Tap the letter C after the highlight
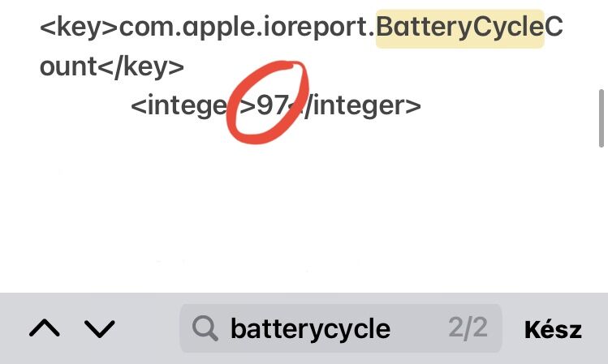Viewport: 608px width, 364px height. click(554, 27)
